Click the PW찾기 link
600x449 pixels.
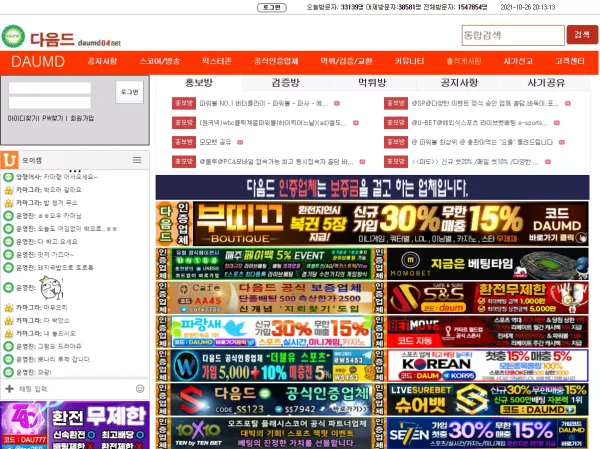(x=53, y=118)
